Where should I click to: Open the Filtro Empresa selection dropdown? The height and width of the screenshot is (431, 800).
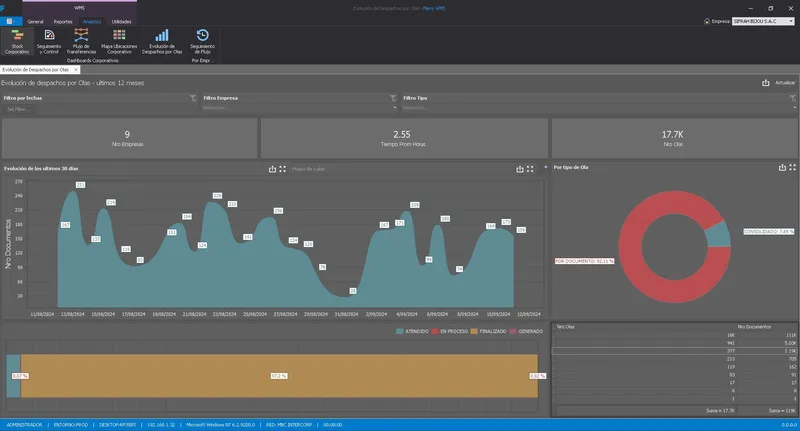299,108
